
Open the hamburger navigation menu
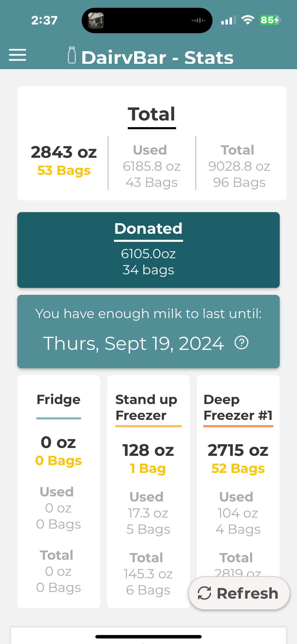17,55
